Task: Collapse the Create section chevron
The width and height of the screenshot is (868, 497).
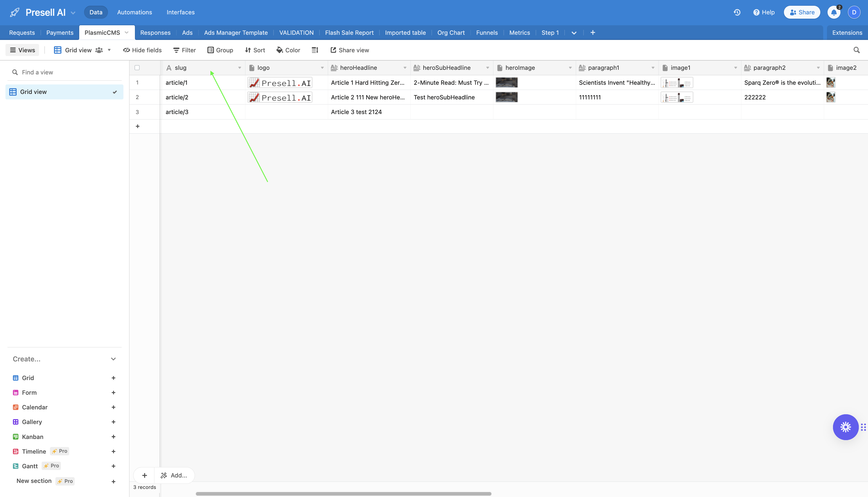Action: click(x=113, y=359)
